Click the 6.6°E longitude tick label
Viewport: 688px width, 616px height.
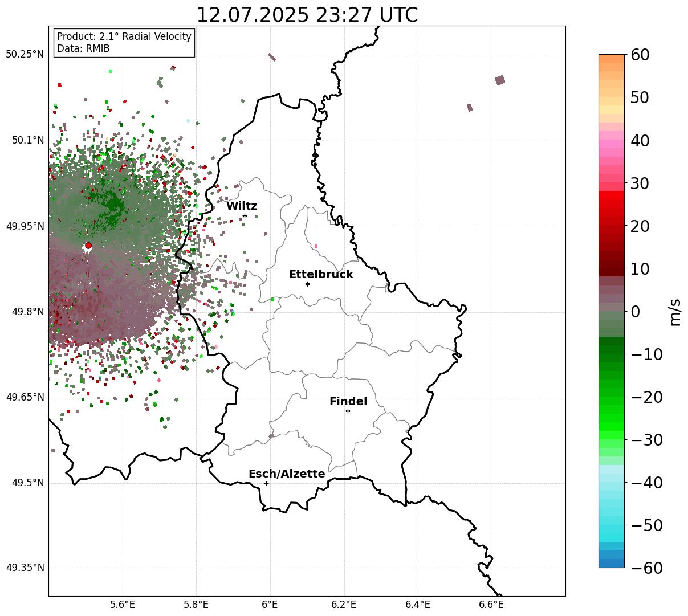click(491, 604)
